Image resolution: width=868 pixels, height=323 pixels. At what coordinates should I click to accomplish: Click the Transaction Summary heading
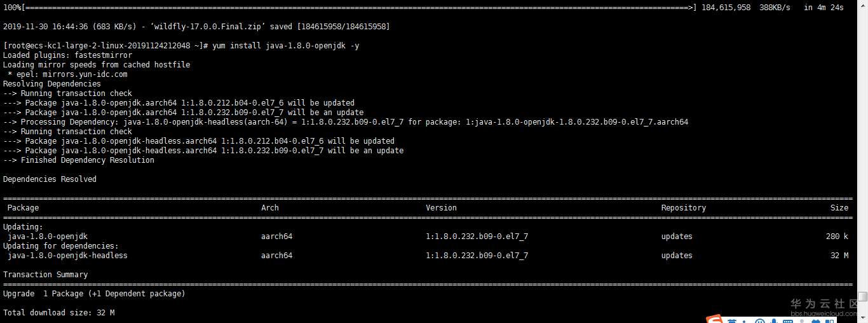point(45,275)
